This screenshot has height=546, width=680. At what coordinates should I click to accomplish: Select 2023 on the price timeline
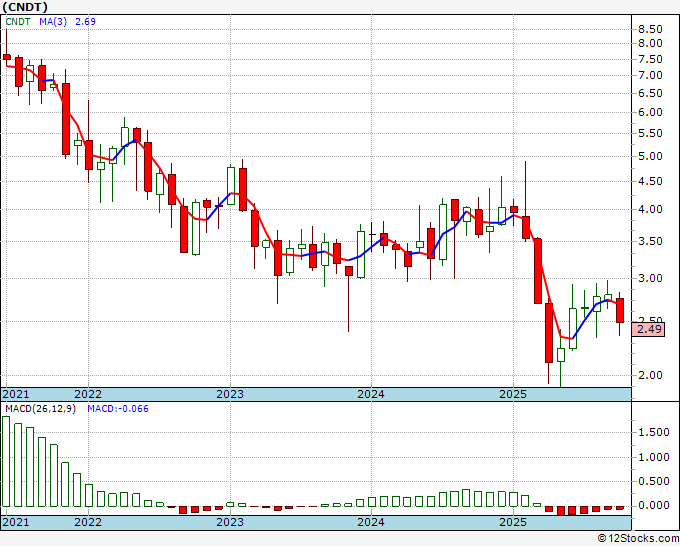click(230, 394)
